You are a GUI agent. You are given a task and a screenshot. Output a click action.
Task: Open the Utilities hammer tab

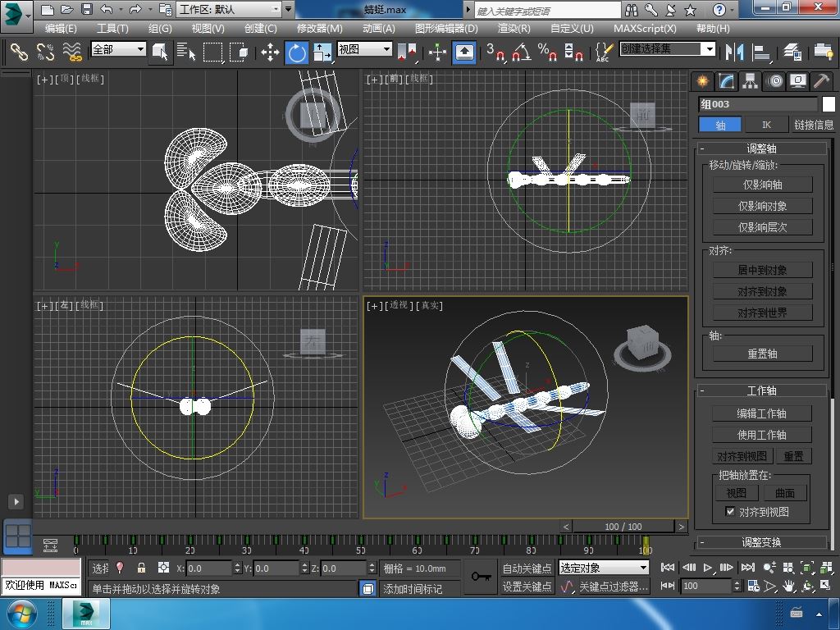(x=821, y=81)
